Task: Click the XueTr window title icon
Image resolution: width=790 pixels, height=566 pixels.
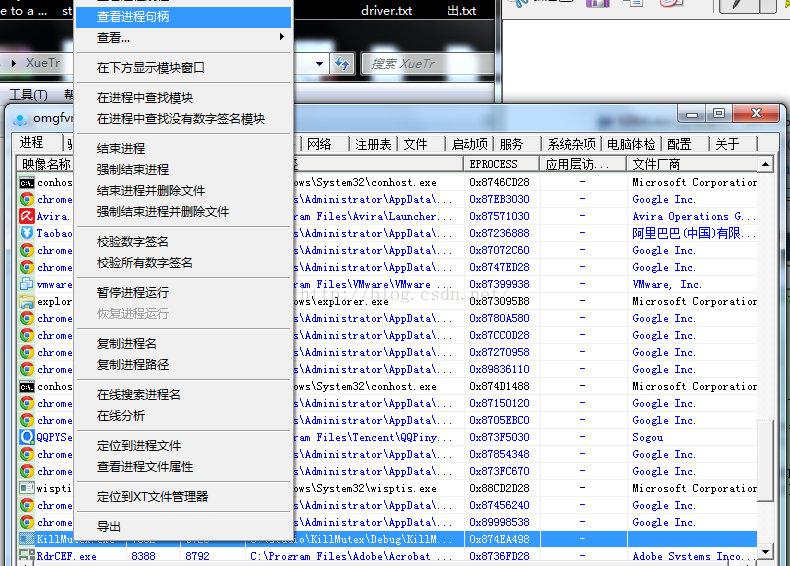Action: (20, 119)
